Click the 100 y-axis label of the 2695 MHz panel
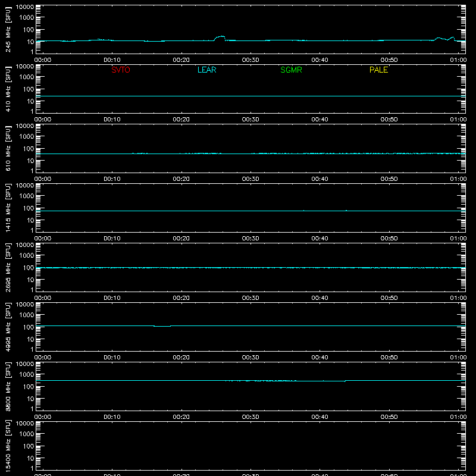 (29, 267)
